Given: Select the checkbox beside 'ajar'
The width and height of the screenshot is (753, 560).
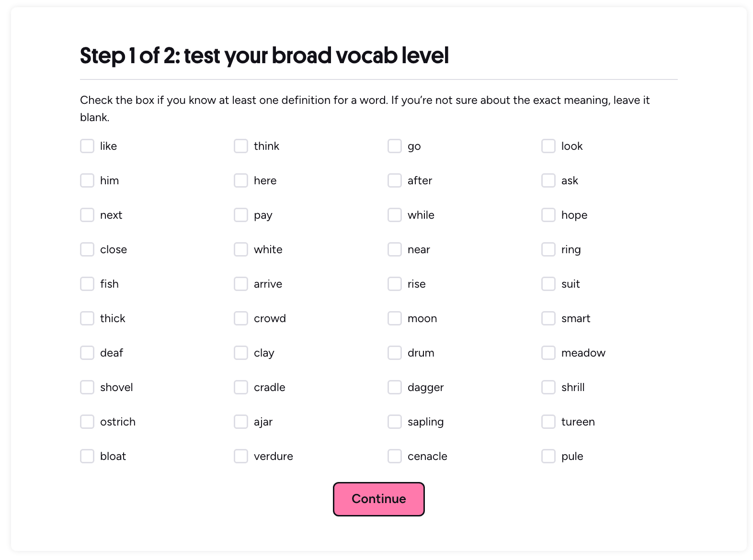Looking at the screenshot, I should tap(240, 421).
